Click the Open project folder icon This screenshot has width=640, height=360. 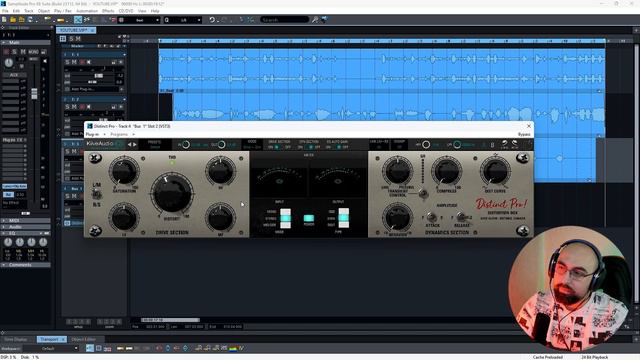(x=13, y=20)
